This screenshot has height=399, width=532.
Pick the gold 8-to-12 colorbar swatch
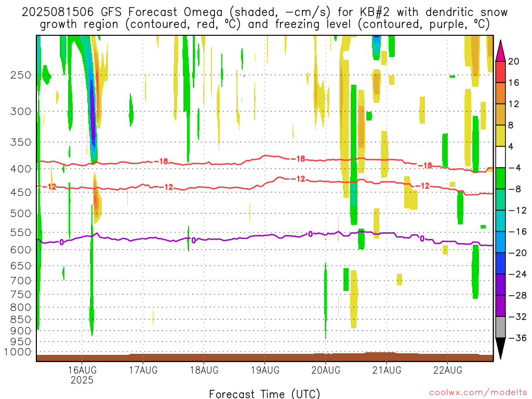coord(500,115)
